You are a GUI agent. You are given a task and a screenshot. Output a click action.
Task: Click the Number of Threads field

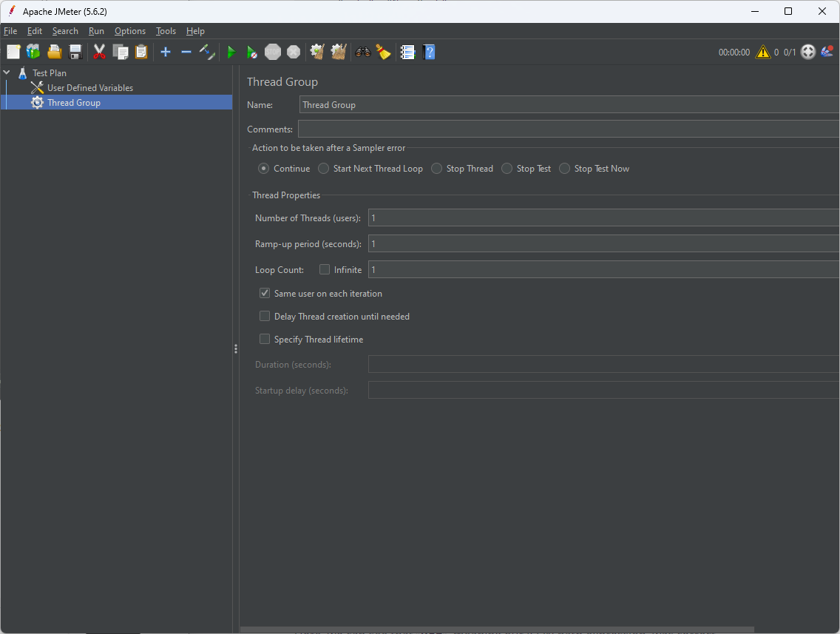tap(603, 217)
